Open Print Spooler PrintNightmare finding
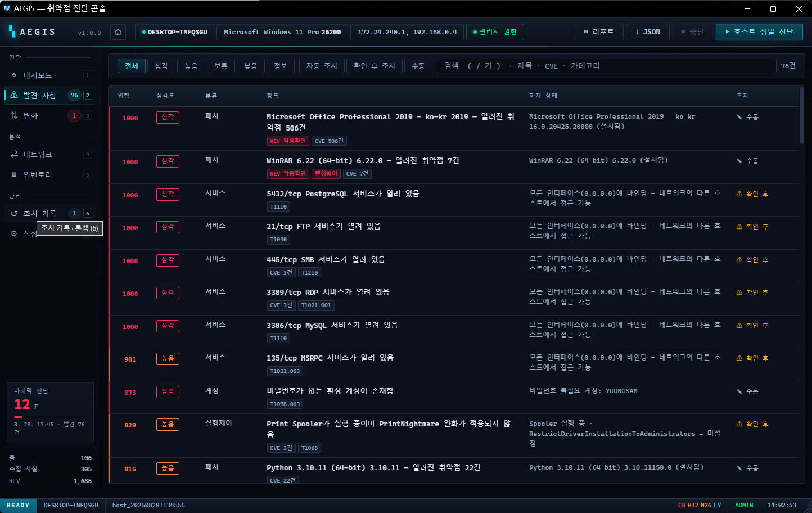812x513 pixels. [x=454, y=436]
